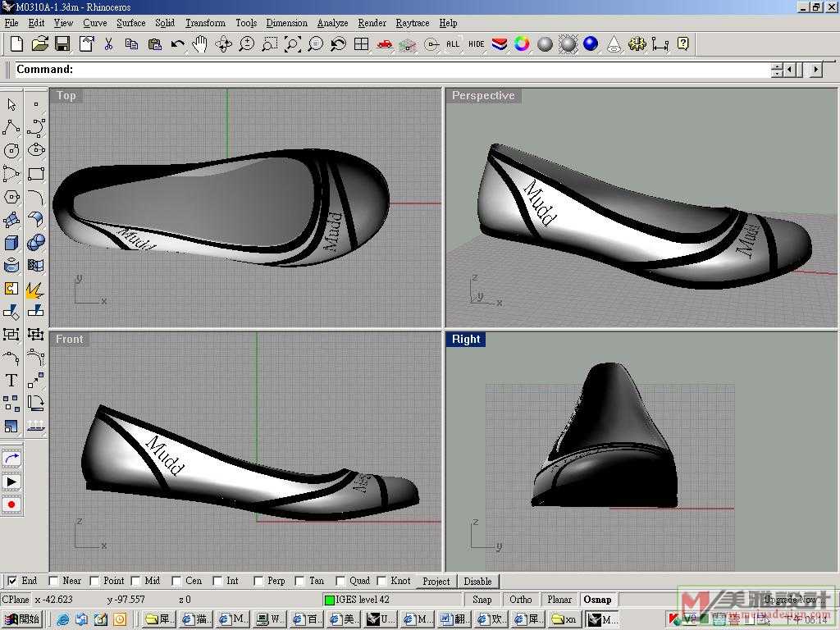Viewport: 840px width, 630px height.
Task: Click the Paste clipboard icon
Action: [155, 44]
